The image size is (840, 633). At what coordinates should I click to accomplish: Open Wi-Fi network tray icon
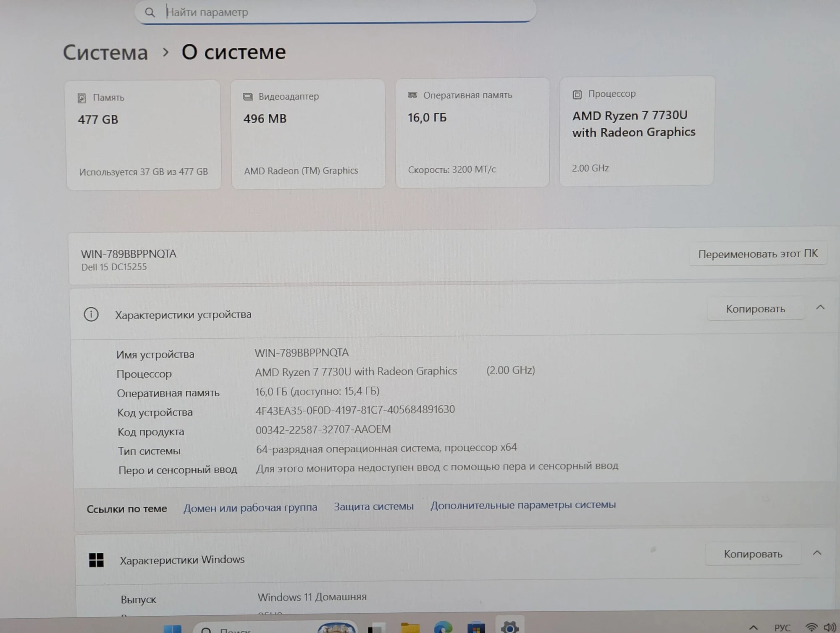811,628
